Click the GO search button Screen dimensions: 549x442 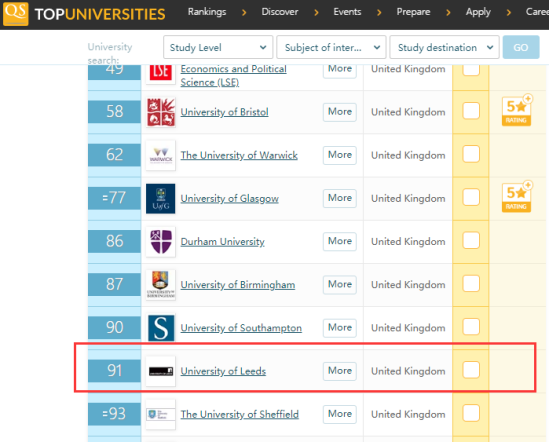pyautogui.click(x=521, y=47)
